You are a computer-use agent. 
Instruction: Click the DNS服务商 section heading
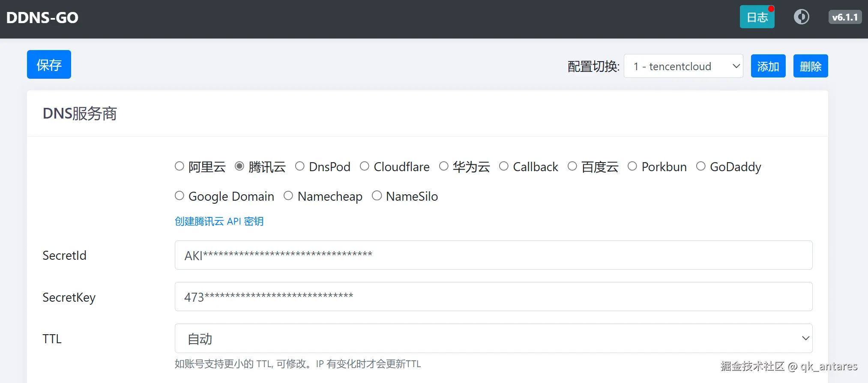coord(80,114)
